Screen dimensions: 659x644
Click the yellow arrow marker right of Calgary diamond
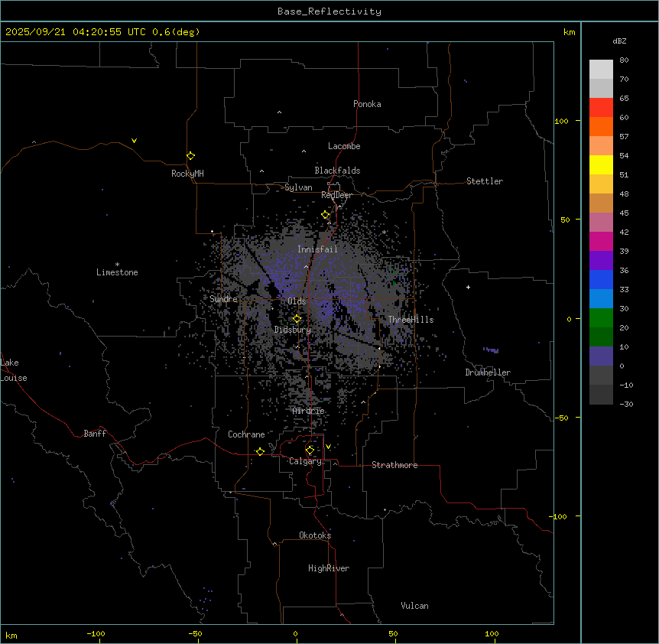tap(328, 447)
